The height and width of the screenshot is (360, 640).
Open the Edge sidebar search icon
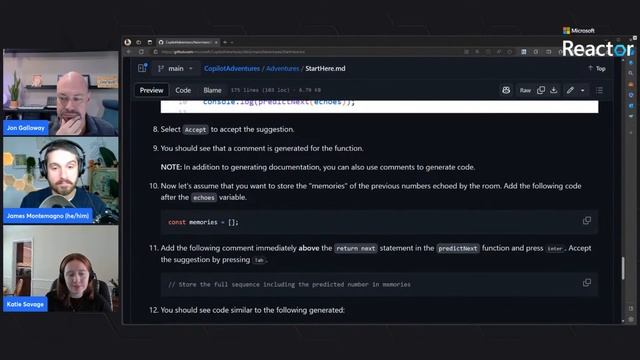coord(631,73)
